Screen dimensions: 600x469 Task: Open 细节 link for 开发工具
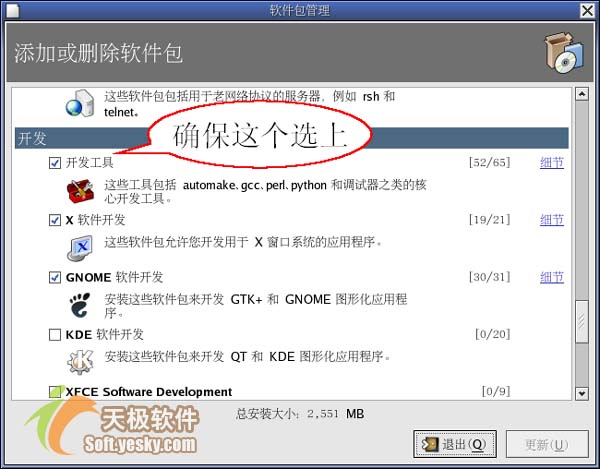tap(552, 163)
